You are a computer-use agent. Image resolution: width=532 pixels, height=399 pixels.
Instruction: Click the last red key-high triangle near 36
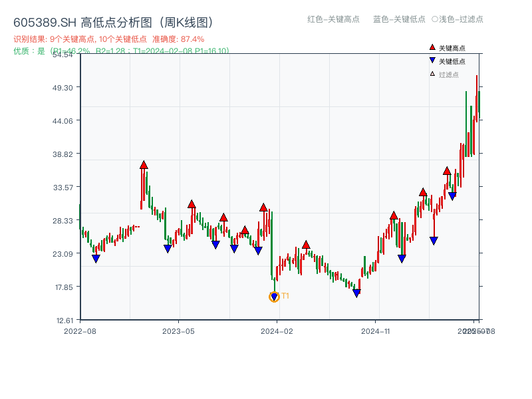pyautogui.click(x=447, y=171)
